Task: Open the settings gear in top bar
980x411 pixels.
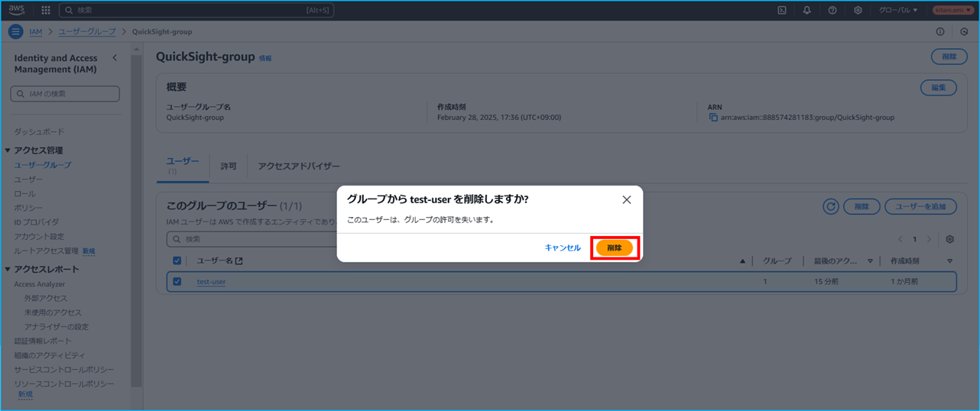Action: pyautogui.click(x=858, y=10)
